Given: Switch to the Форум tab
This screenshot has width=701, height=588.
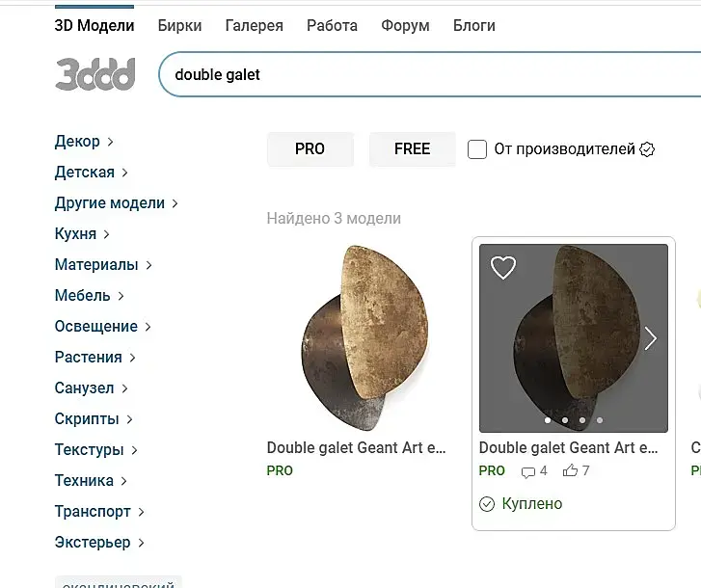Looking at the screenshot, I should point(405,26).
